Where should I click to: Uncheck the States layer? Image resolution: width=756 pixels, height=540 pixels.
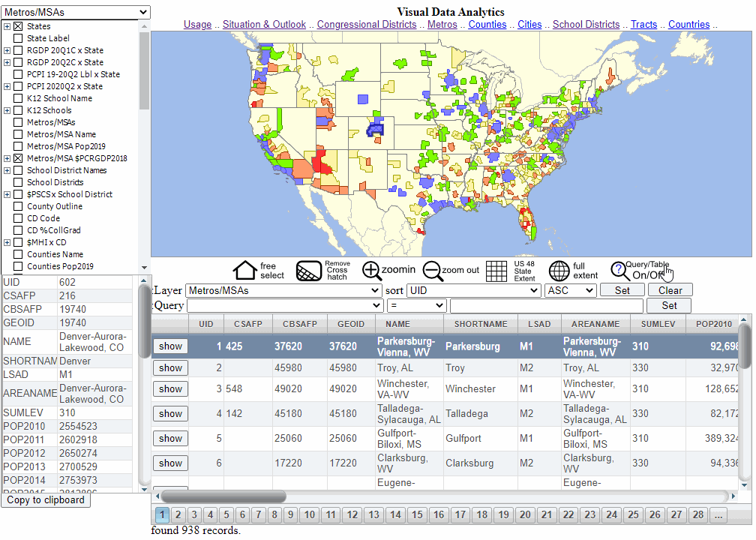click(x=17, y=26)
